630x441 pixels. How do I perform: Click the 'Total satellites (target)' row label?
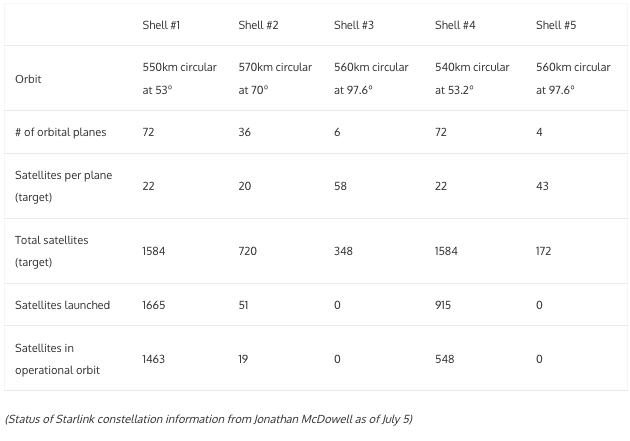[50, 251]
